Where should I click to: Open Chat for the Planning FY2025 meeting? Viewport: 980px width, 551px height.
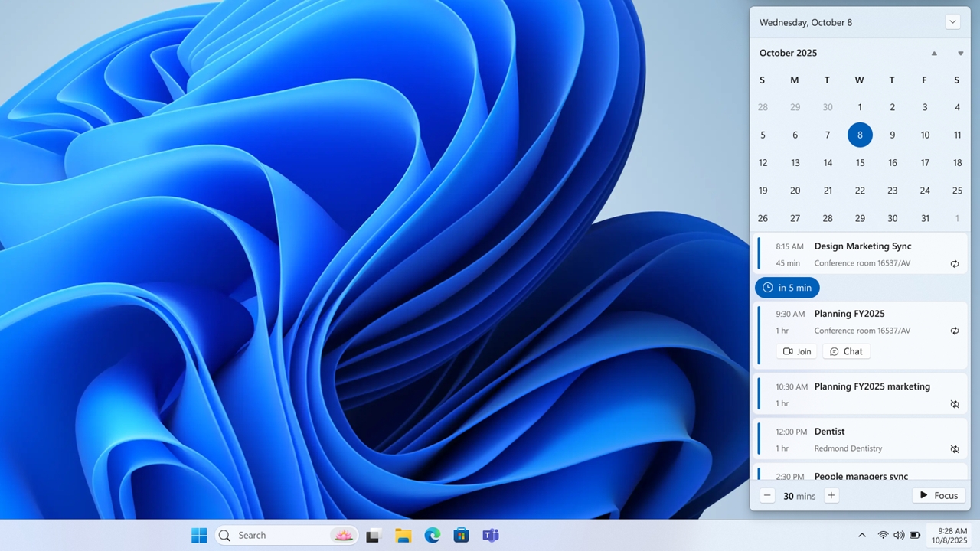click(x=846, y=351)
